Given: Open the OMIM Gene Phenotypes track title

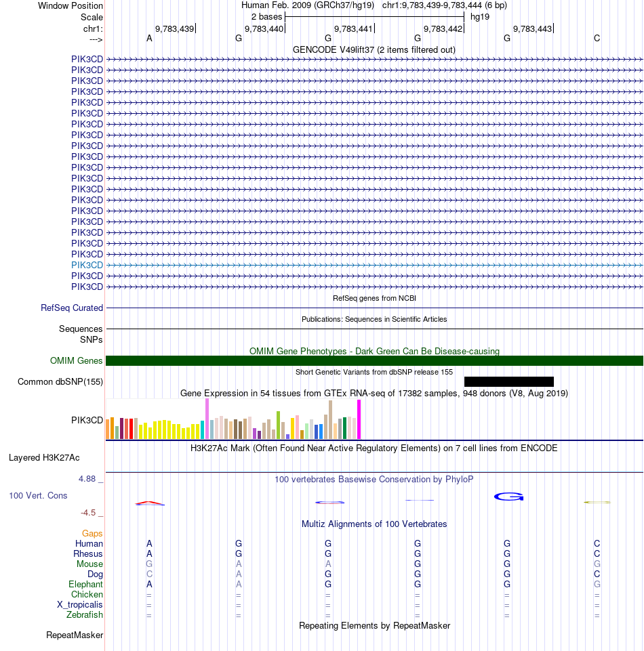Looking at the screenshot, I should coord(374,351).
